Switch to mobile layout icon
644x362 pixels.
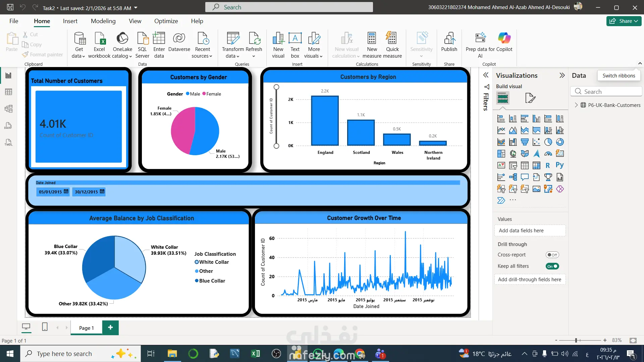(x=45, y=327)
